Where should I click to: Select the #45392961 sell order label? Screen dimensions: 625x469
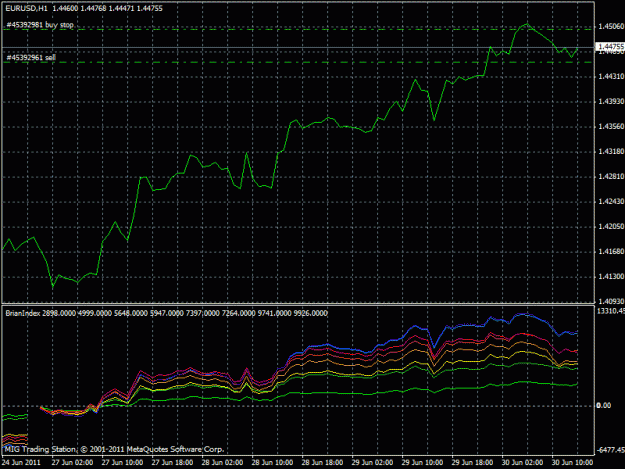click(31, 57)
